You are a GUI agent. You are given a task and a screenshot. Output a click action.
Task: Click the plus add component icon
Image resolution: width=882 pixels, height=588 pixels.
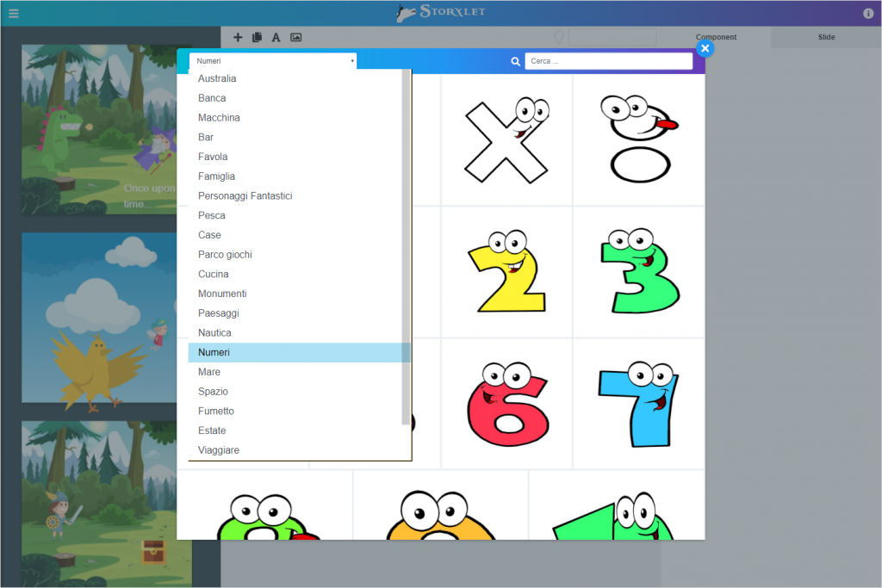pyautogui.click(x=238, y=37)
